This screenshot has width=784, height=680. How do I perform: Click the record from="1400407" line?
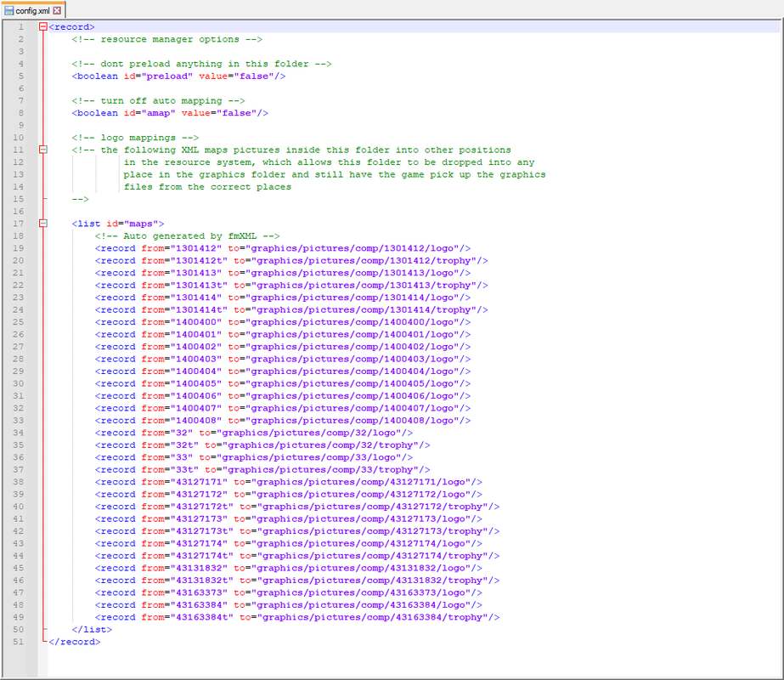point(283,408)
